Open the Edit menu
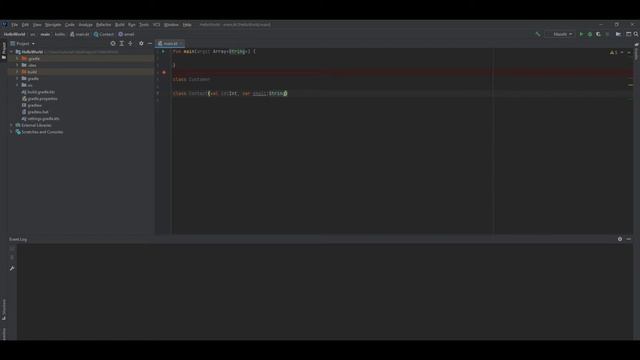The width and height of the screenshot is (640, 360). click(25, 25)
